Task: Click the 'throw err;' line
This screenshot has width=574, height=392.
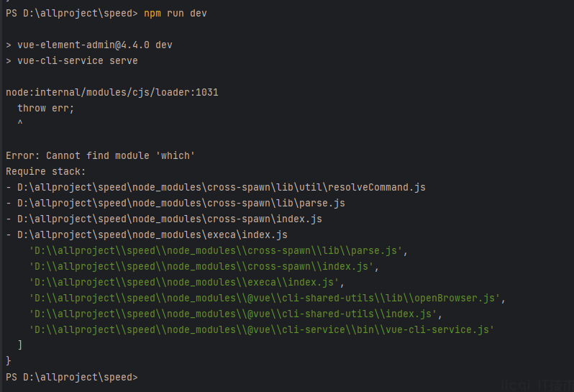Action: [x=46, y=109]
